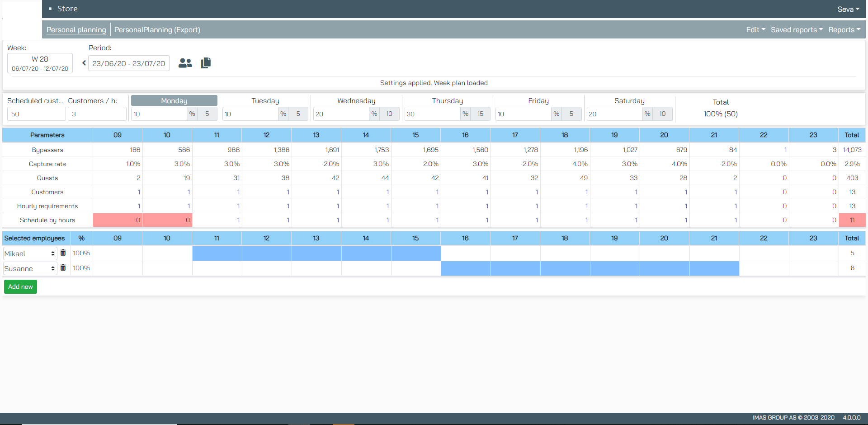This screenshot has height=425, width=868.
Task: Expand the Saved reports menu
Action: click(x=797, y=30)
